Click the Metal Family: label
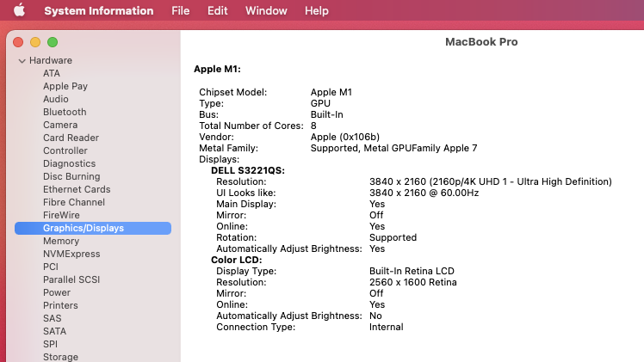This screenshot has height=362, width=644. (228, 148)
